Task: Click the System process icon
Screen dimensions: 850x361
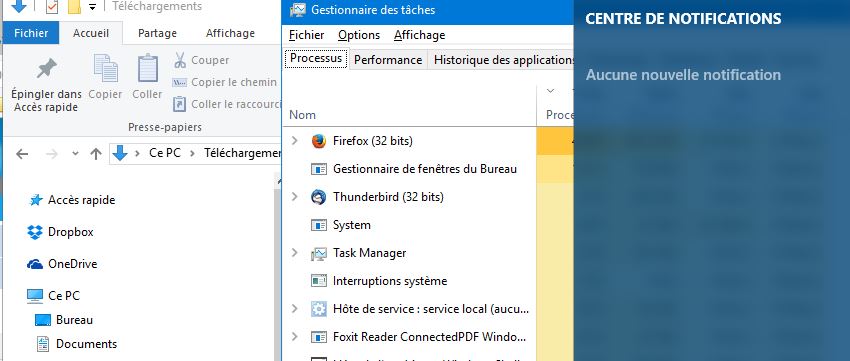Action: tap(319, 225)
